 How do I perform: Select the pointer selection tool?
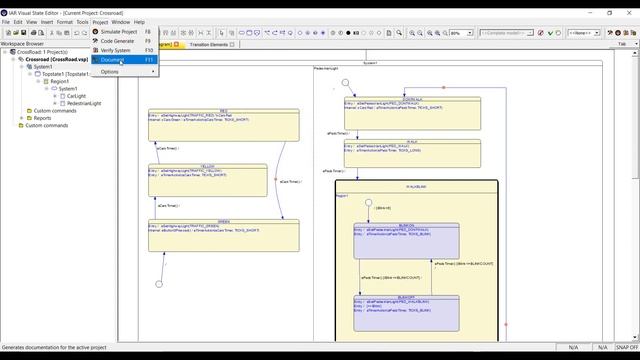click(x=222, y=33)
